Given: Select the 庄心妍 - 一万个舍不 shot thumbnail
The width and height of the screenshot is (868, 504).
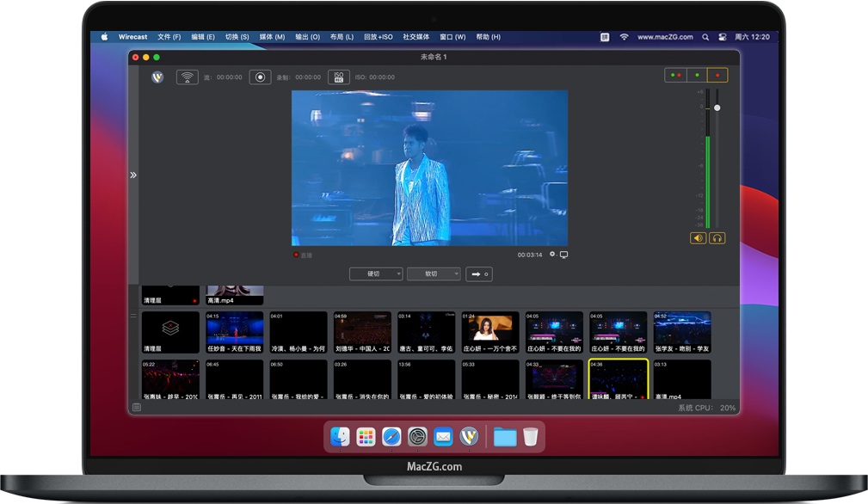Looking at the screenshot, I should click(x=490, y=331).
